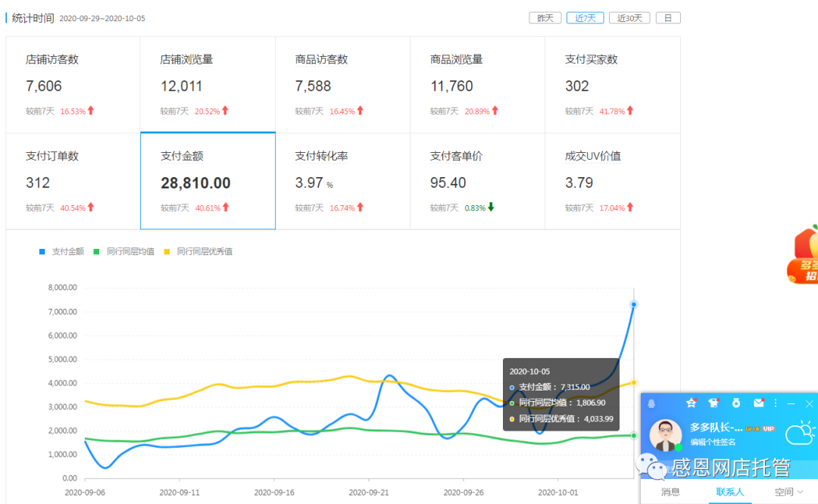Open the T-shirt skin icon in QQ panel

pos(713,403)
